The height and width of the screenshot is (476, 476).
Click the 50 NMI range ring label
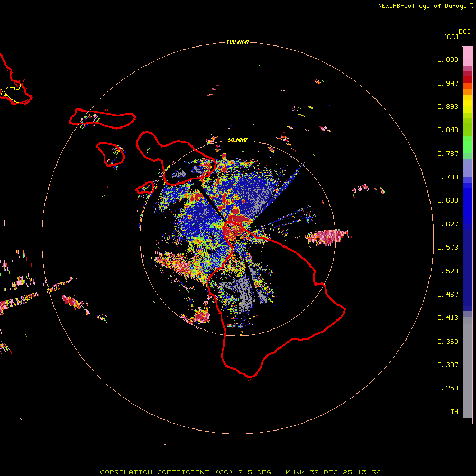237,140
